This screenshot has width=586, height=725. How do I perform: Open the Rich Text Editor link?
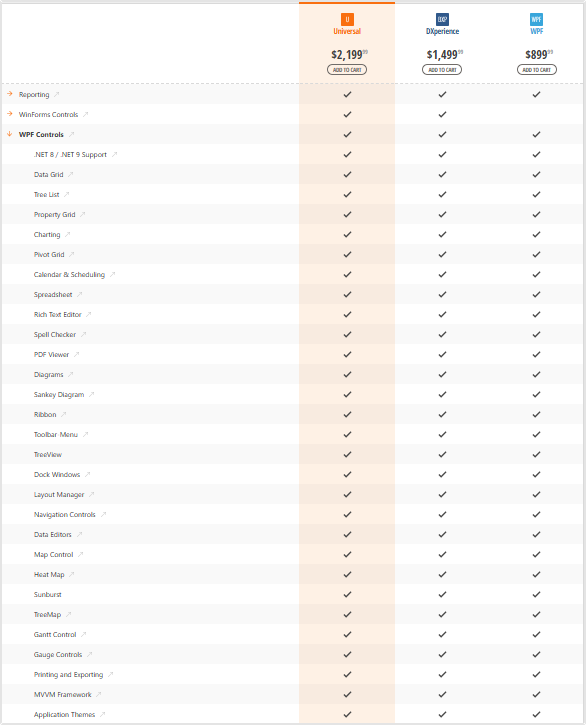click(x=57, y=314)
